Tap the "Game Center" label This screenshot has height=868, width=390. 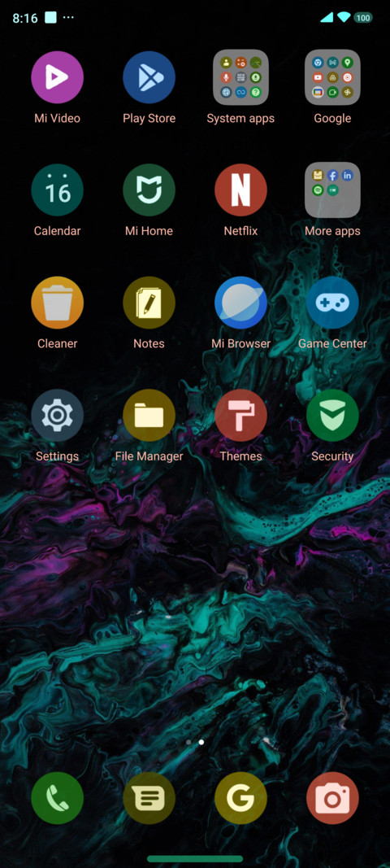point(332,343)
